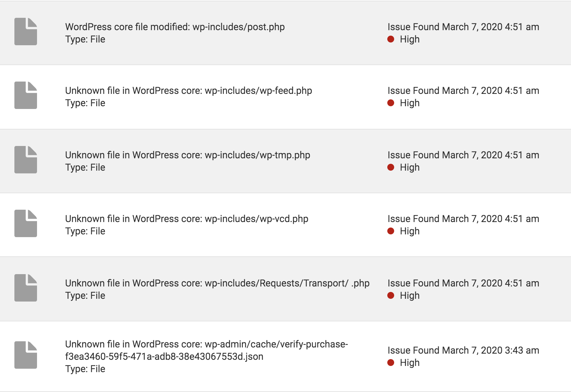
Task: Click the file icon for post.php issue
Action: tap(26, 32)
